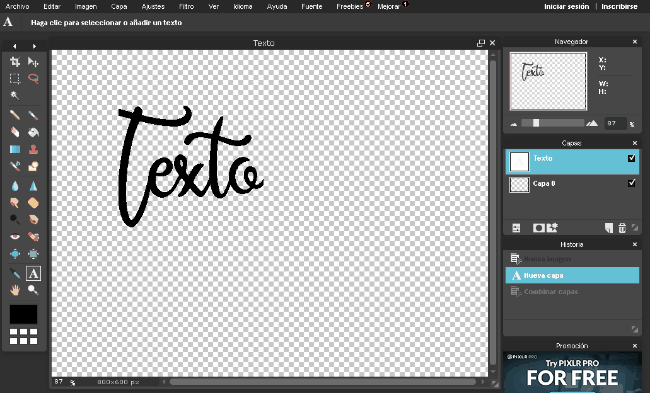Select the Gradient tool
This screenshot has width=650, height=393.
point(15,149)
